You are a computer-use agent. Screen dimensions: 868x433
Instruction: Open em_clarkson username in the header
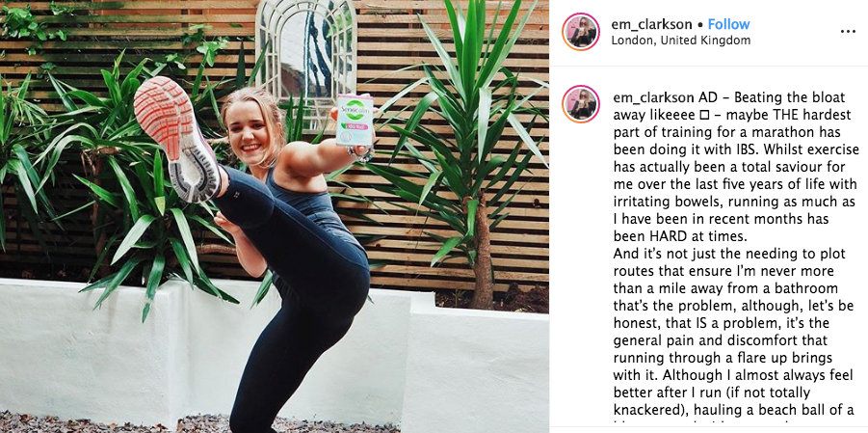(x=651, y=24)
